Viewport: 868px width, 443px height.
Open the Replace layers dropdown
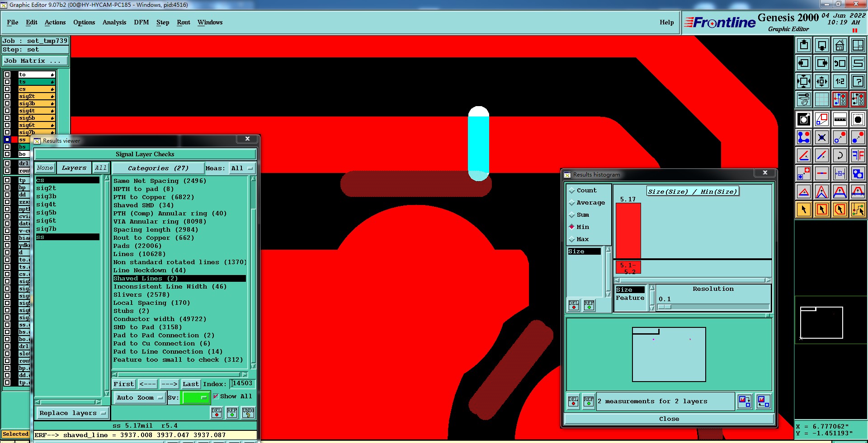(72, 413)
